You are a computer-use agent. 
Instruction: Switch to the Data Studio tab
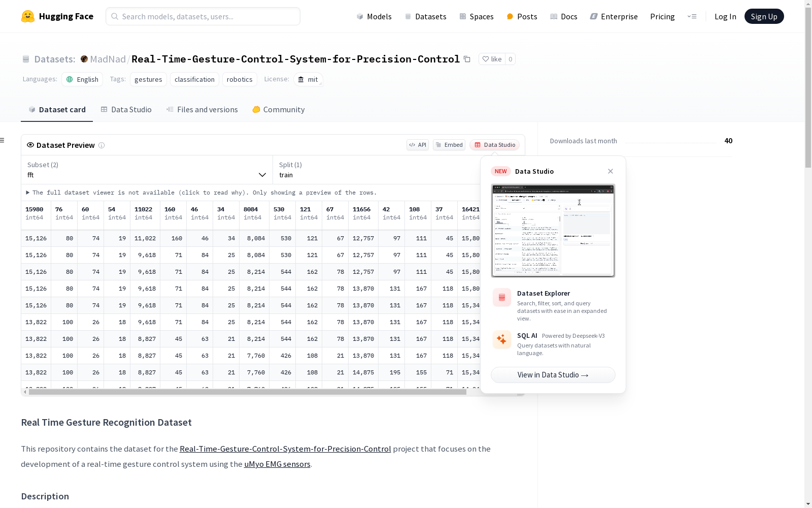(126, 110)
